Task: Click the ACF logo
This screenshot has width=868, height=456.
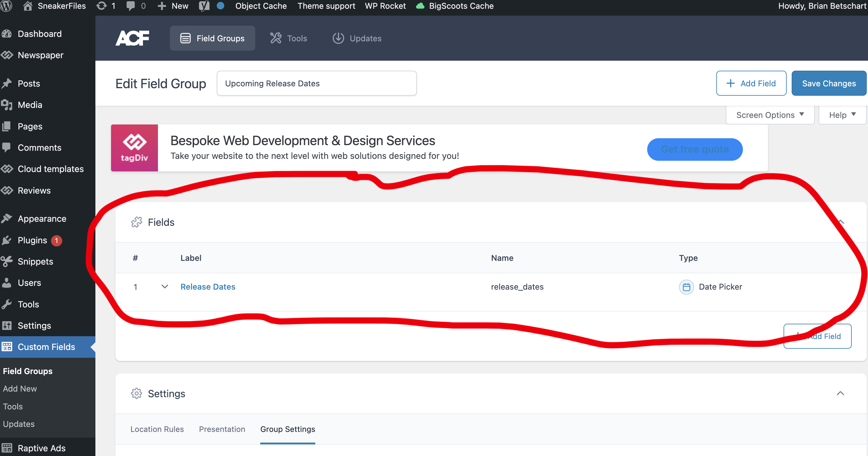Action: (x=132, y=38)
